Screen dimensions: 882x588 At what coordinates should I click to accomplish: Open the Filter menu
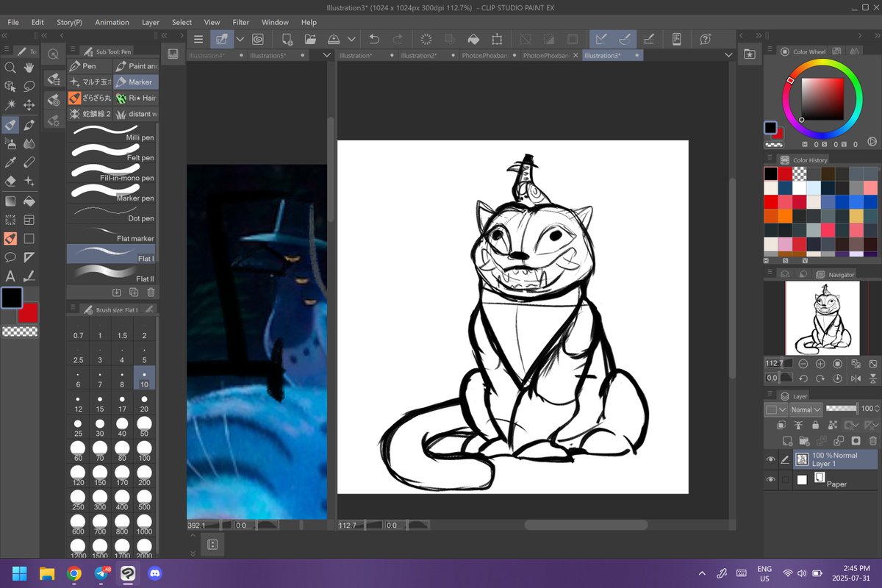240,22
